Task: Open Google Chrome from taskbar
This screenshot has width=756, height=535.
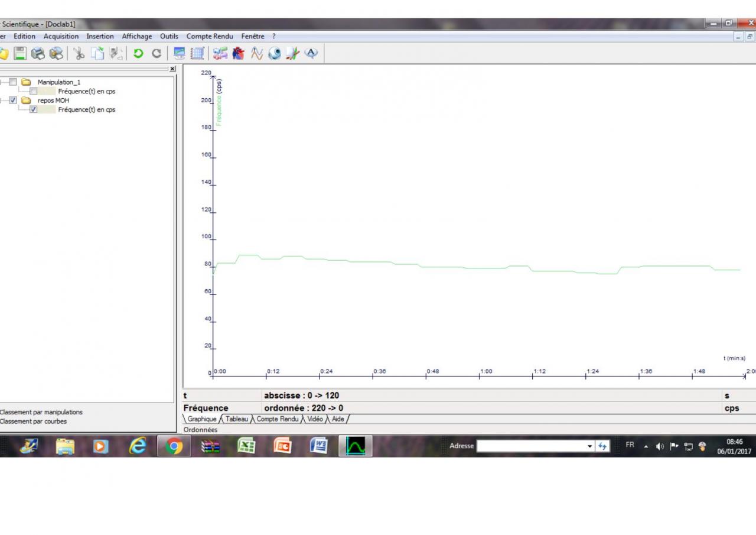Action: [x=174, y=446]
